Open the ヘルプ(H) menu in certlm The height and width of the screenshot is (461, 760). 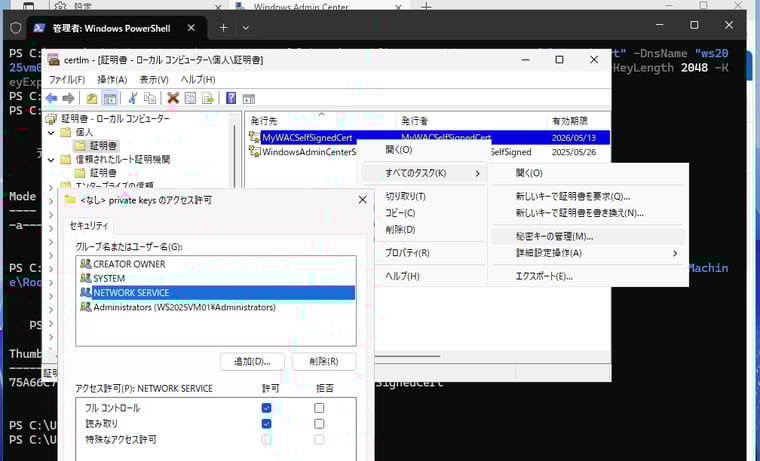[198, 79]
